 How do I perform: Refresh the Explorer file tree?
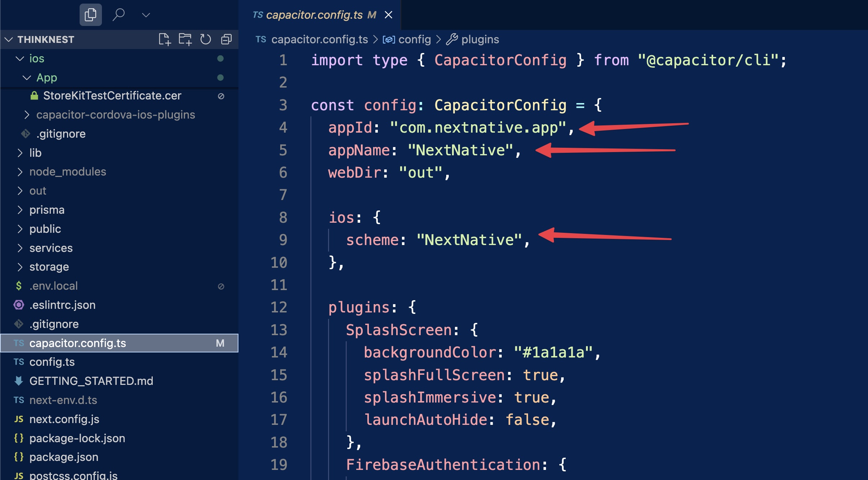(206, 39)
